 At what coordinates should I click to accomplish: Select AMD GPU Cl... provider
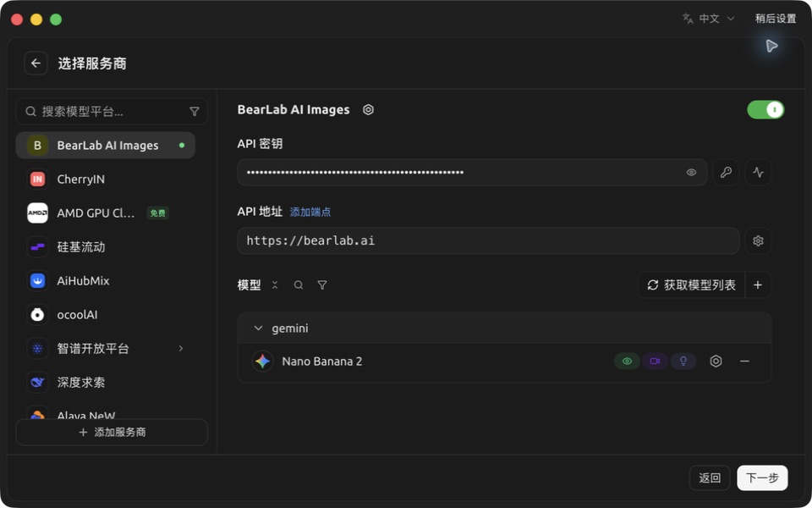[106, 213]
